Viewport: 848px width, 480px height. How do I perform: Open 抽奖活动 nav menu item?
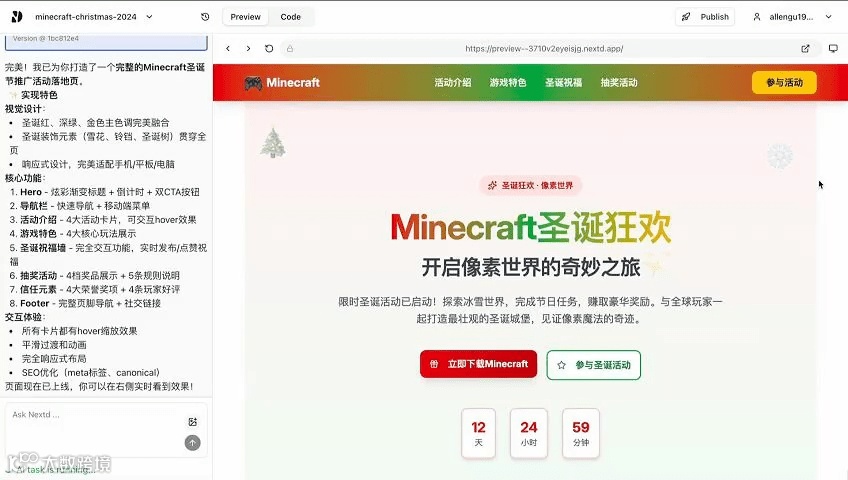[619, 83]
